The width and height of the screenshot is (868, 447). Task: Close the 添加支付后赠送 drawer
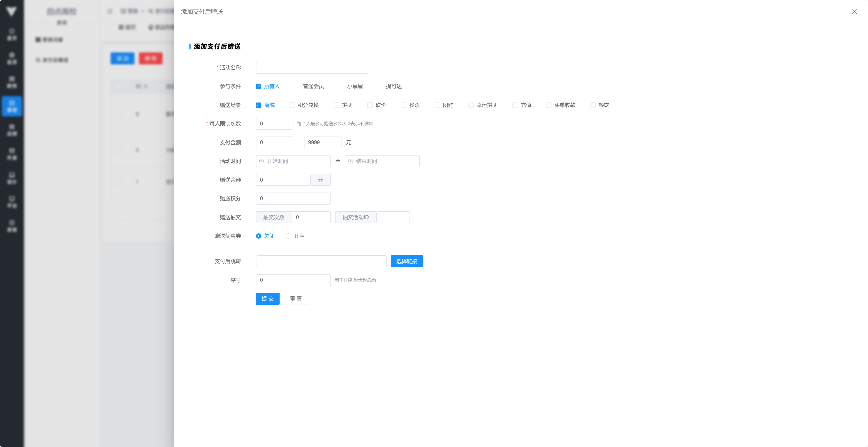click(854, 12)
